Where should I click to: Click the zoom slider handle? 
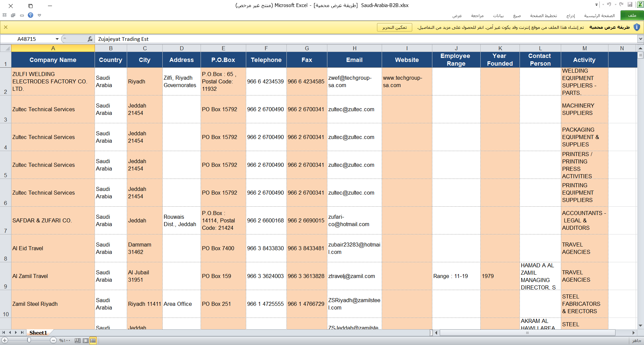[29, 340]
